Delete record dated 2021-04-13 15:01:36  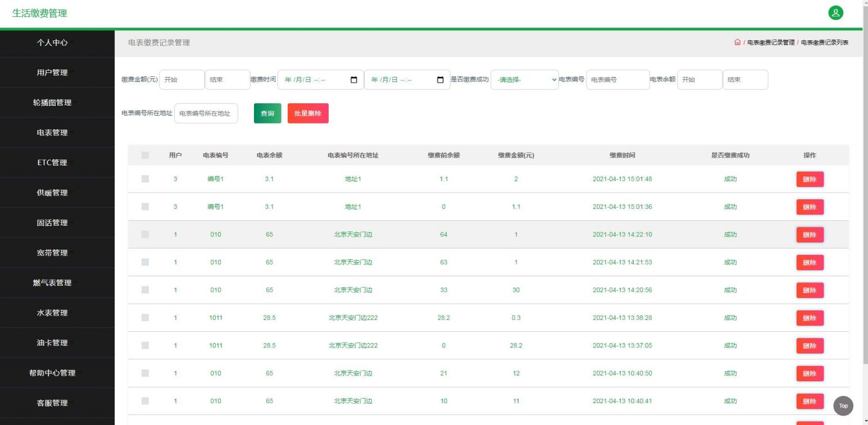(x=810, y=207)
